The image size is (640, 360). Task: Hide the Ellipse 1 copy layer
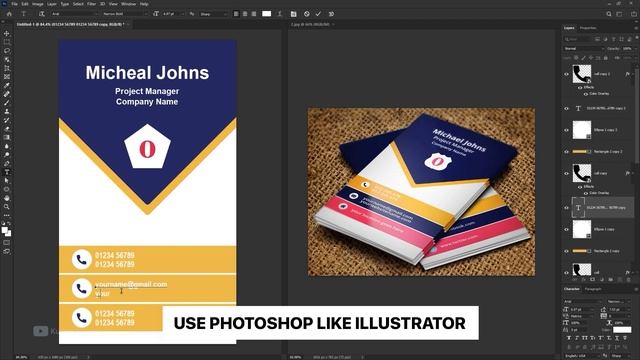click(x=567, y=229)
